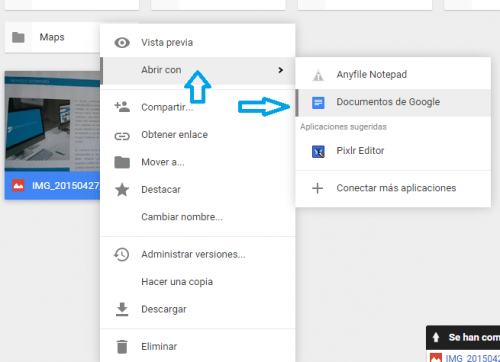Click the Vista previa eye icon
The width and height of the screenshot is (500, 362).
coord(122,43)
